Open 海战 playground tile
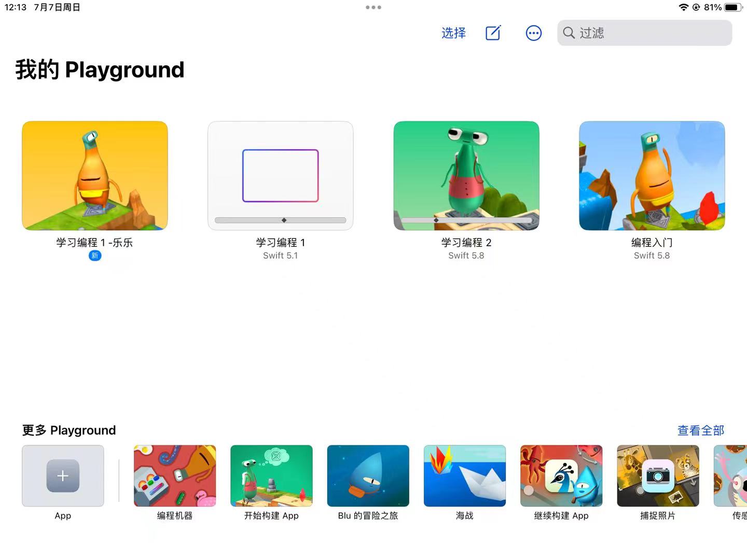This screenshot has height=560, width=747. pyautogui.click(x=465, y=475)
